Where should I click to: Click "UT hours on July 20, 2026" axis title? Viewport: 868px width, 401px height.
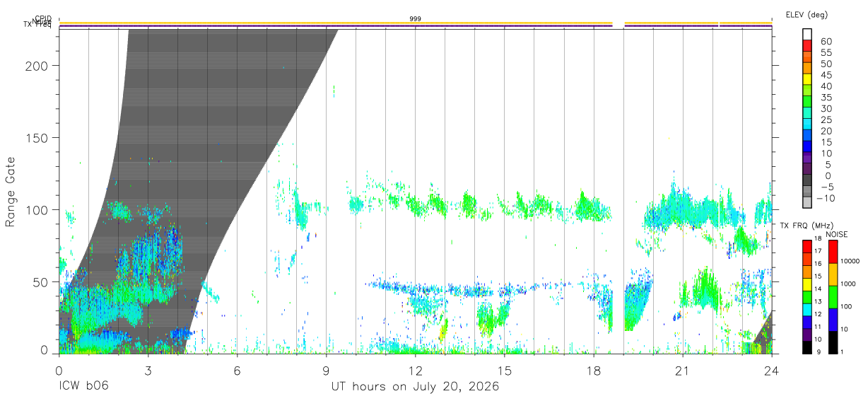pos(415,387)
